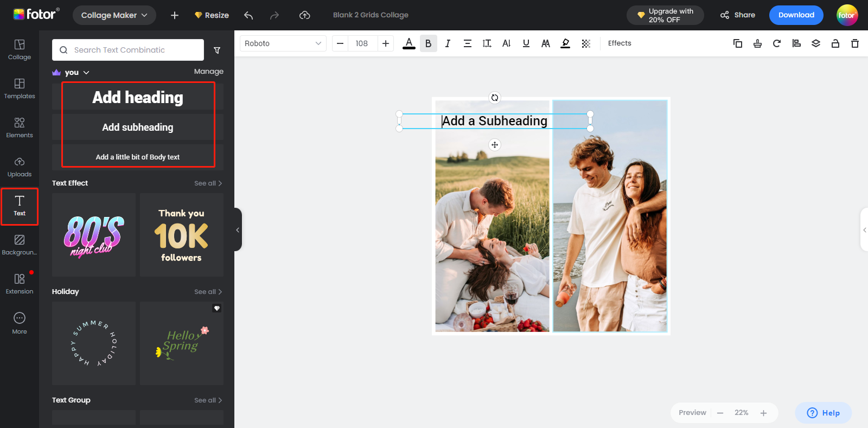
Task: Delete the selected element with trash icon
Action: [854, 43]
